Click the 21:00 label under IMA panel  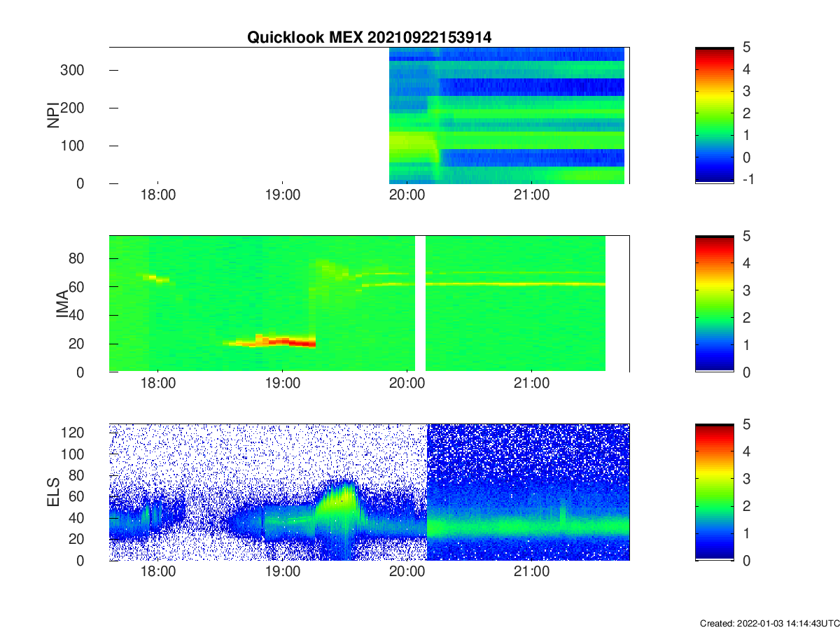click(531, 384)
